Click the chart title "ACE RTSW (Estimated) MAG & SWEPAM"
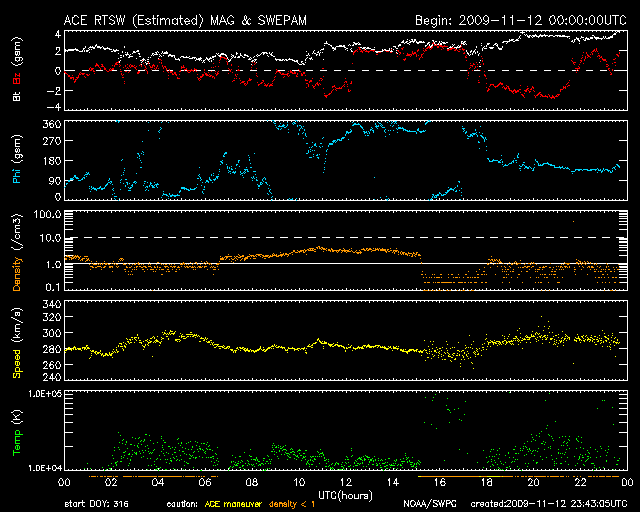 tap(185, 20)
